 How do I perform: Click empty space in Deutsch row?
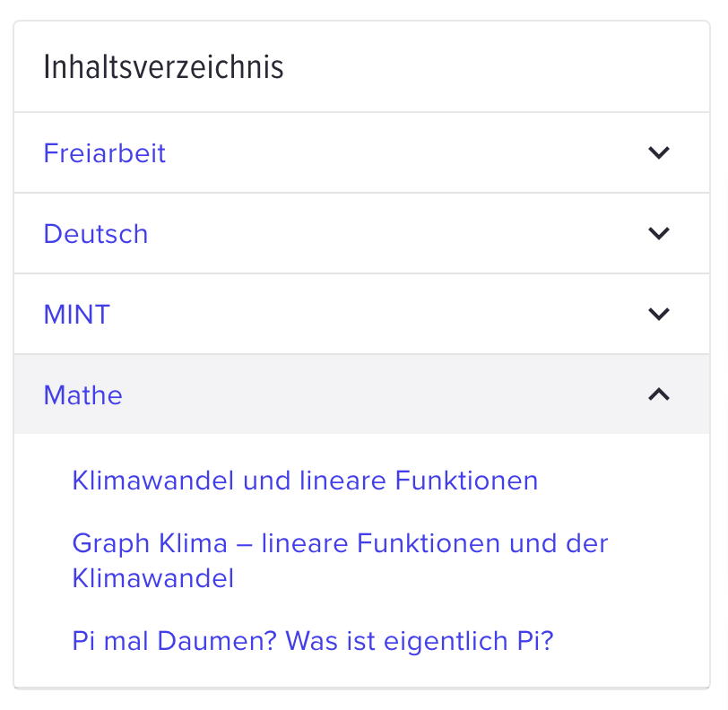[x=394, y=233]
